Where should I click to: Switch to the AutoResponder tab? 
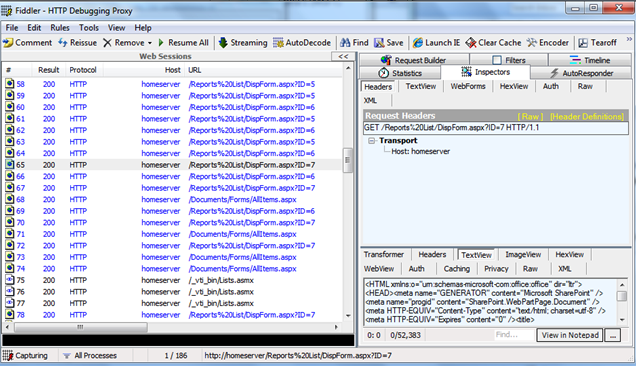581,73
